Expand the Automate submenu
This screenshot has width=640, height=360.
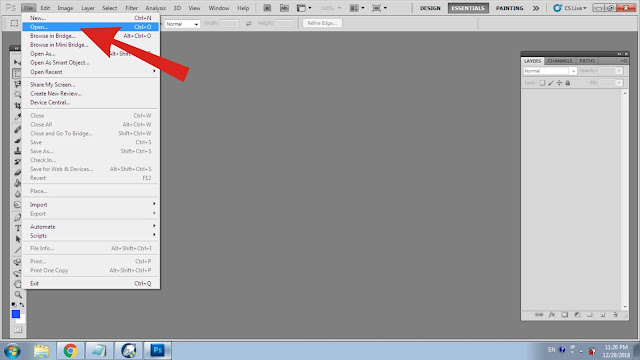coord(91,227)
